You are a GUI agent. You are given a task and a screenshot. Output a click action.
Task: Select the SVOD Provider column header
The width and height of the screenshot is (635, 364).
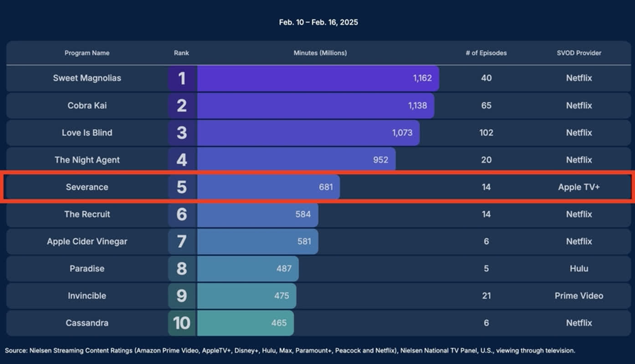579,53
